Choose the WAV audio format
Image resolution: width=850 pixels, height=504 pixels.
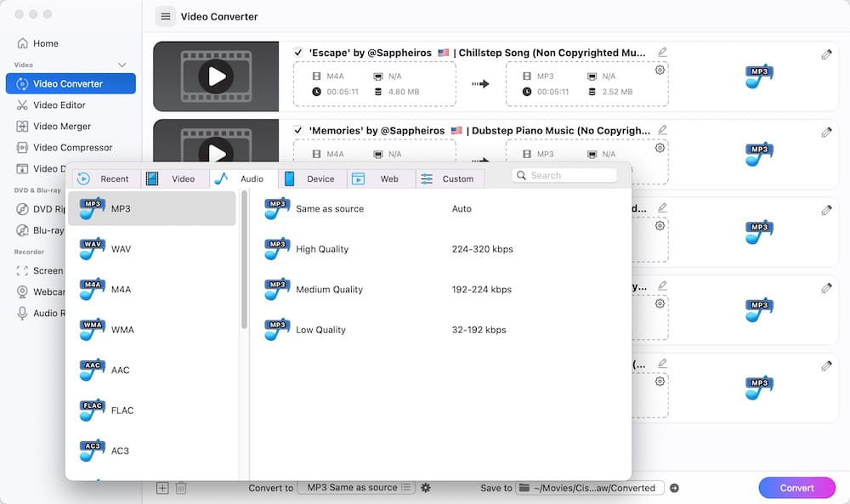pos(152,249)
